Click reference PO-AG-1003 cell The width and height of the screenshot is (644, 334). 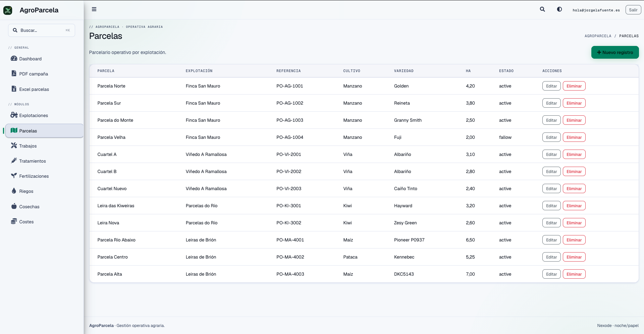tap(290, 120)
